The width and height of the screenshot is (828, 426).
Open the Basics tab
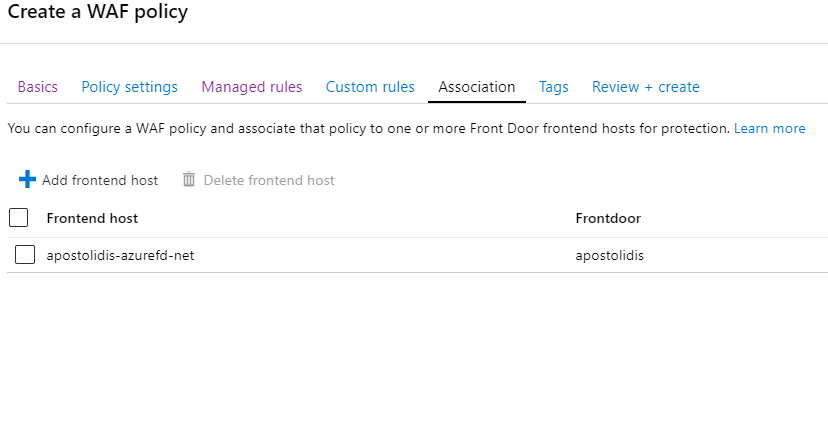pyautogui.click(x=37, y=87)
